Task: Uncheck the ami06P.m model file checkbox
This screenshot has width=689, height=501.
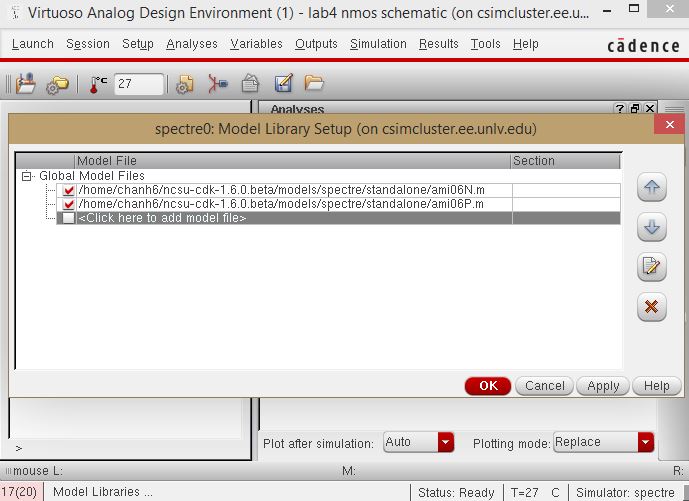Action: pyautogui.click(x=69, y=204)
